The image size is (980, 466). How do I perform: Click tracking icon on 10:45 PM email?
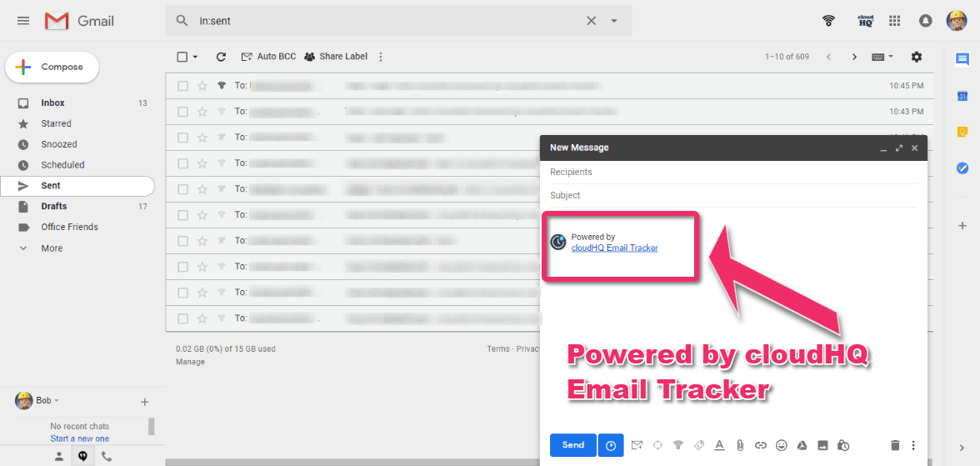pyautogui.click(x=222, y=86)
